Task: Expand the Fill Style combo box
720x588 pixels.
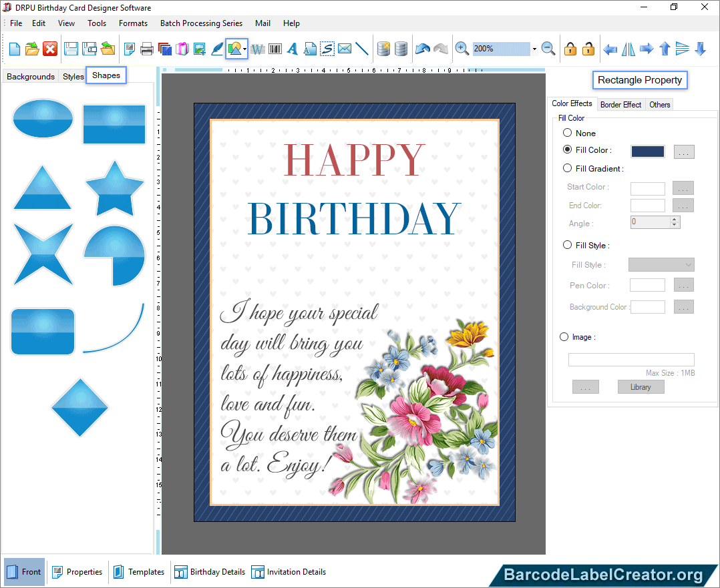Action: click(661, 265)
